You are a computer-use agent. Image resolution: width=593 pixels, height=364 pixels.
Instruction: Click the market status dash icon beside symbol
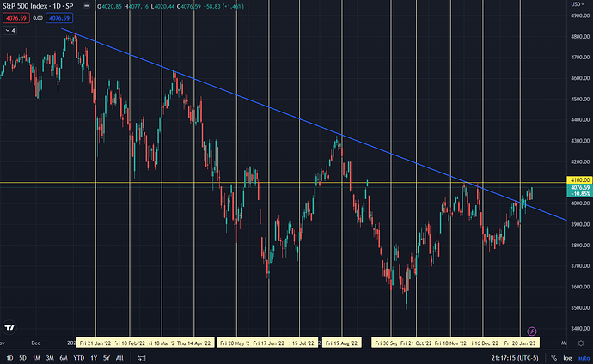click(x=87, y=6)
